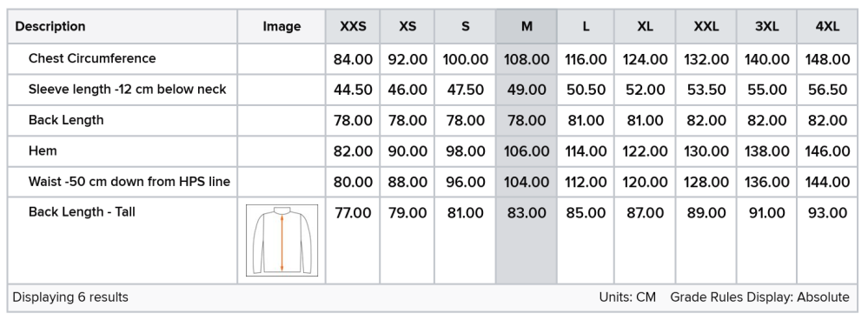Select Hem XL value 122.00
868x327 pixels.
645,151
